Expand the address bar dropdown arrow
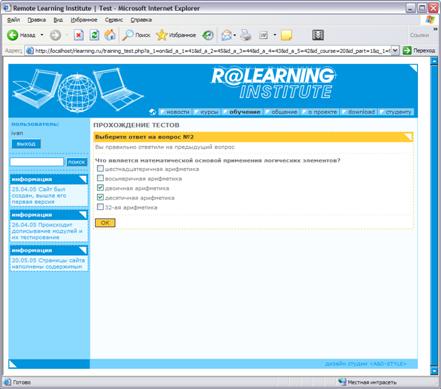 (x=395, y=51)
